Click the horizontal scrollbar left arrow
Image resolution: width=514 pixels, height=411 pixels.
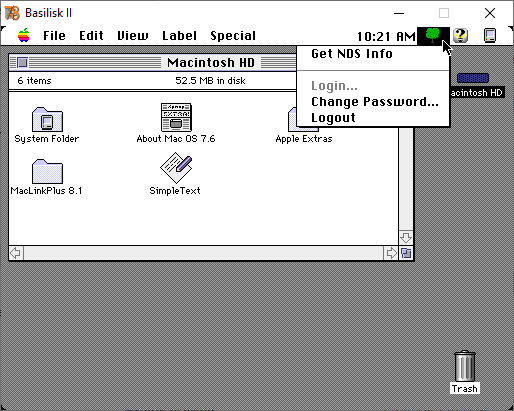point(16,253)
